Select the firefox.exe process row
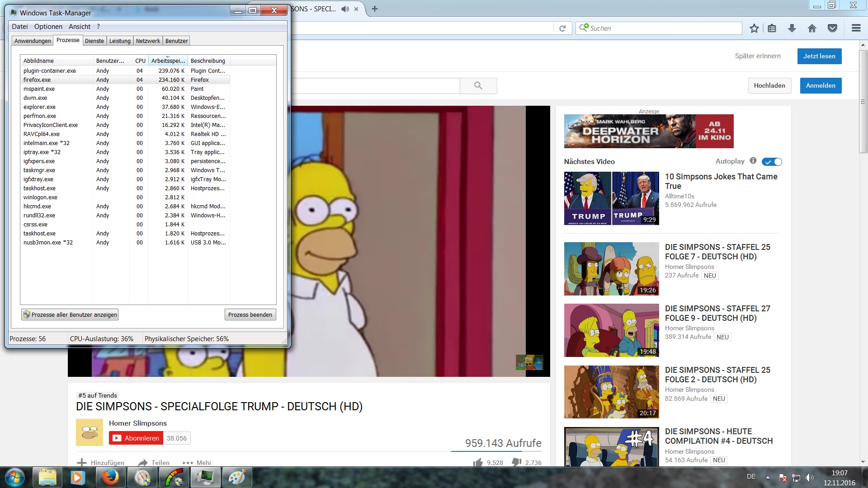868x488 pixels. point(37,80)
